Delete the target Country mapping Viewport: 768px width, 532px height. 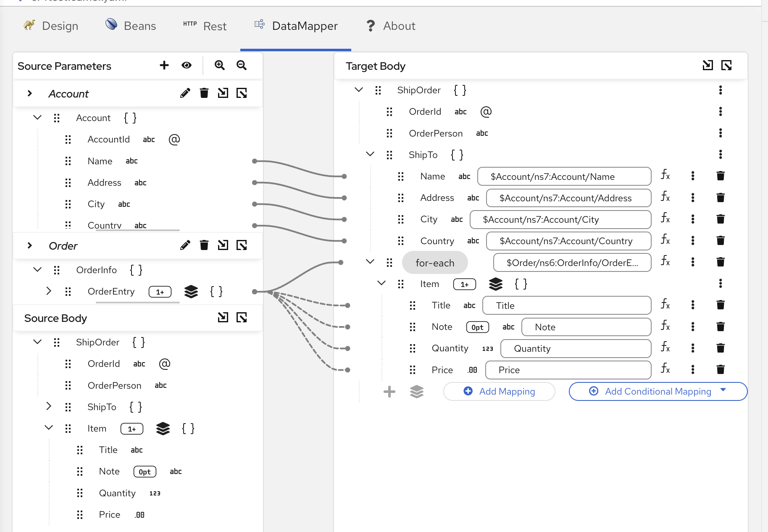(721, 240)
